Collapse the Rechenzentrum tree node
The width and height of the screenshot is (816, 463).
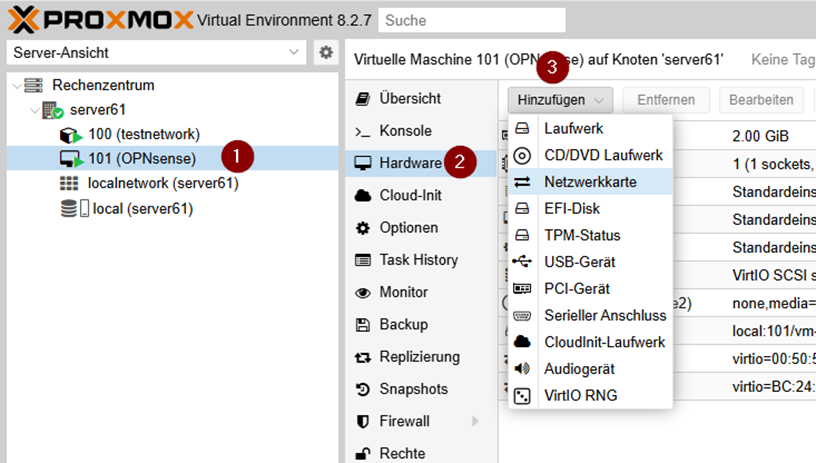pyautogui.click(x=17, y=85)
